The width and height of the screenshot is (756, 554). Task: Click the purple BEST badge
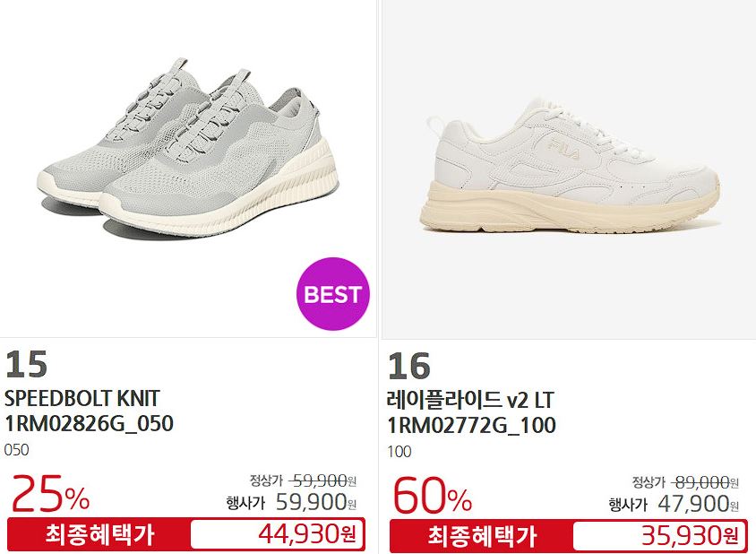coord(333,294)
